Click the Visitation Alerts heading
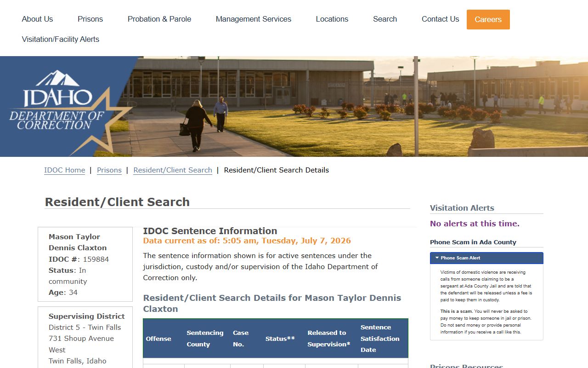This screenshot has width=588, height=368. (x=462, y=208)
